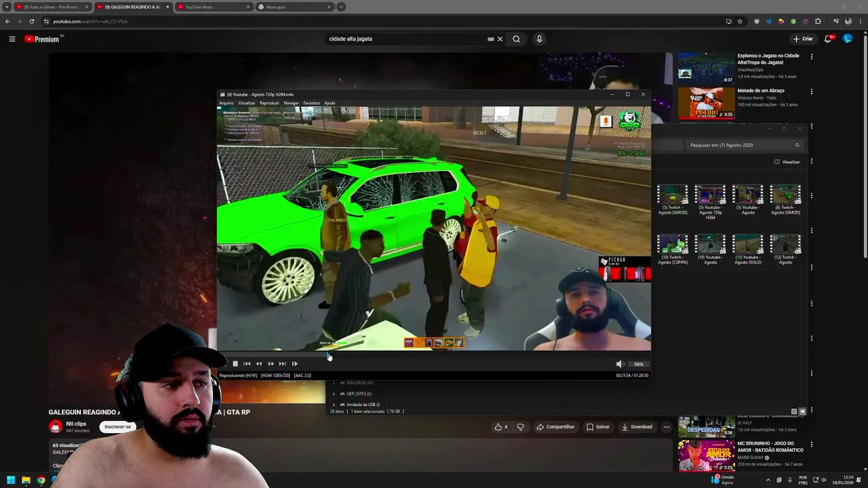
Task: Open the YouTube hamburger guide menu
Action: [x=12, y=39]
